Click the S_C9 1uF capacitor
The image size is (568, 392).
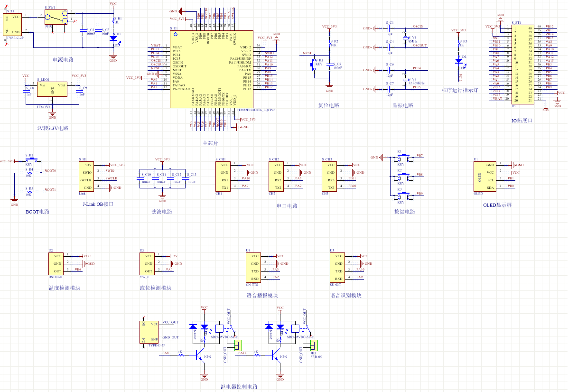coord(79,91)
